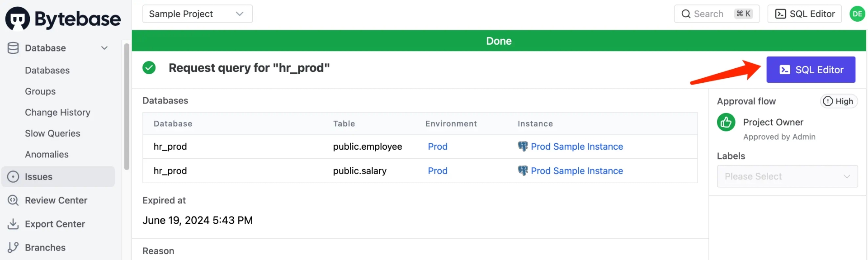Viewport: 868px width, 260px height.
Task: Click the Database stack icon
Action: click(x=13, y=48)
